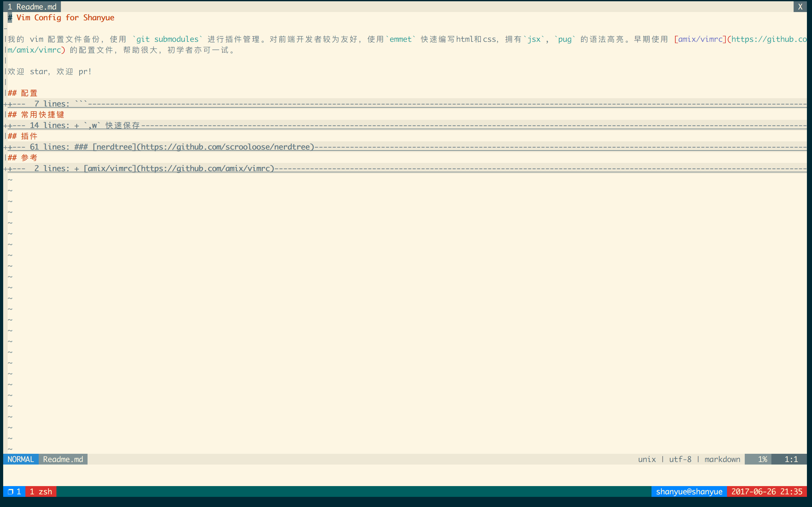Click the amix/vimrc link text
The image size is (812, 507).
pyautogui.click(x=700, y=39)
